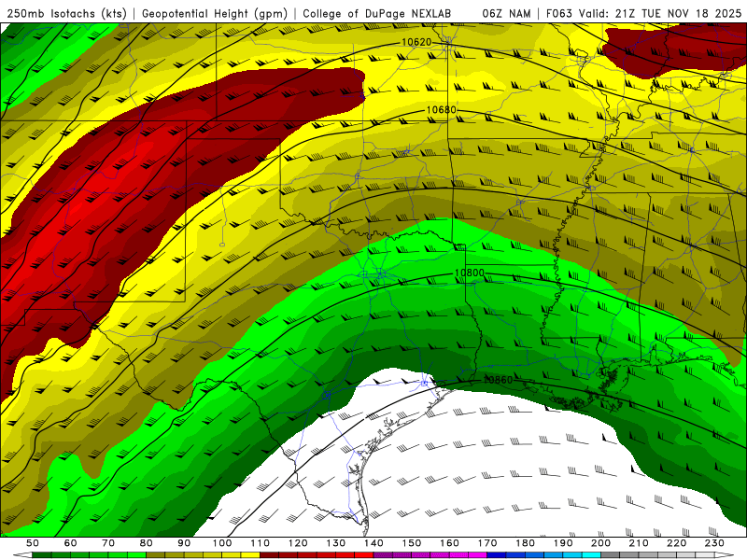Click the 10620 height contour label
This screenshot has height=560, width=747.
tap(416, 42)
